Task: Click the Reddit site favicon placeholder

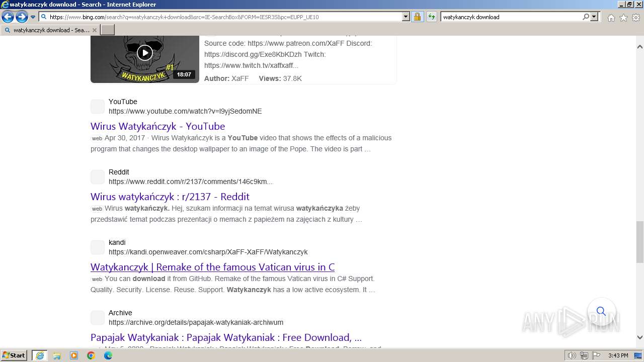Action: click(x=98, y=177)
